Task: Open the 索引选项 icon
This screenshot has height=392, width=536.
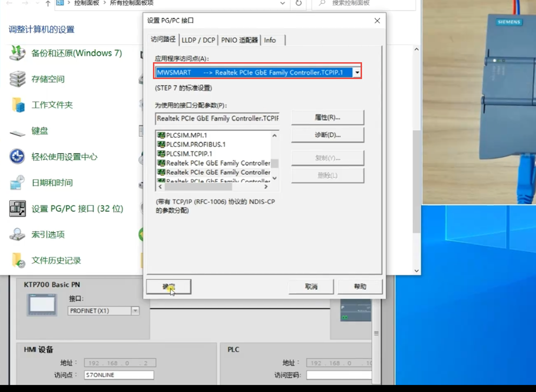Action: (x=18, y=235)
